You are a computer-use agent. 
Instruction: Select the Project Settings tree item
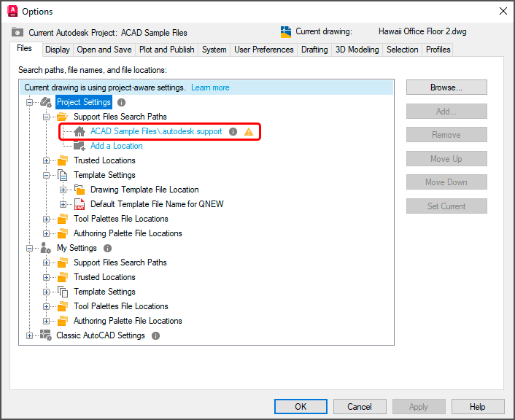point(84,102)
